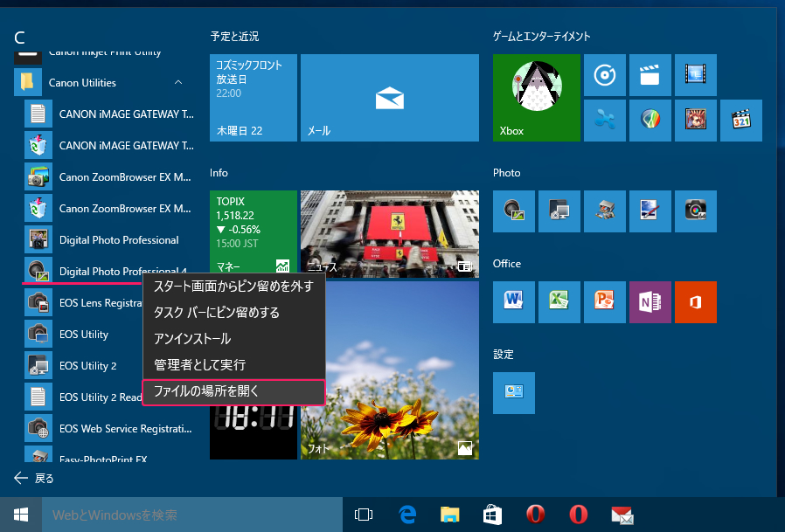The height and width of the screenshot is (532, 785).
Task: Open File Explorer from taskbar
Action: 449,515
